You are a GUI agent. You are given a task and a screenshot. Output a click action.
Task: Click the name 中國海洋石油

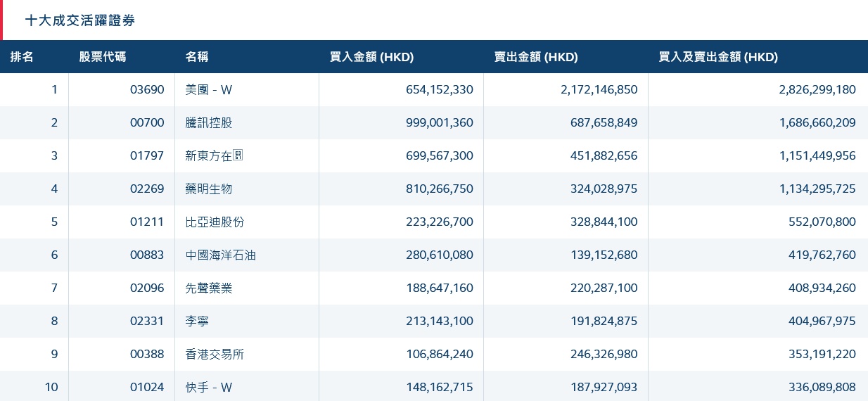pyautogui.click(x=221, y=255)
